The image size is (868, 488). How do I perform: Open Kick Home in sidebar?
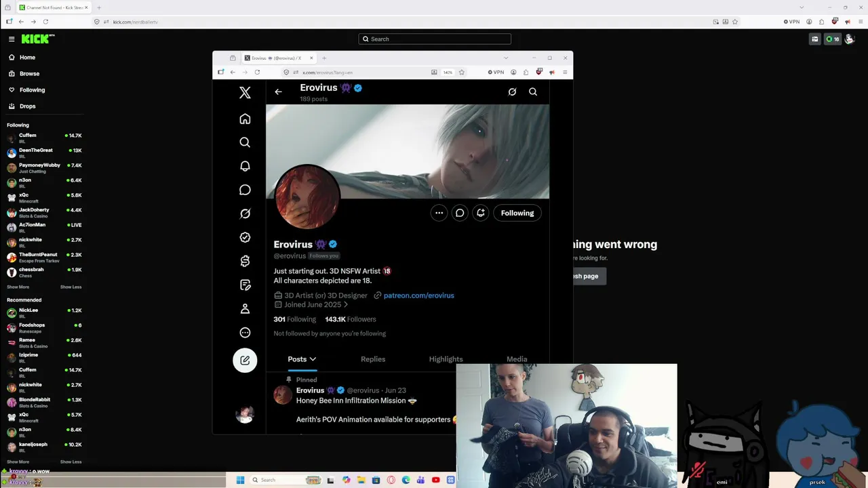(27, 57)
